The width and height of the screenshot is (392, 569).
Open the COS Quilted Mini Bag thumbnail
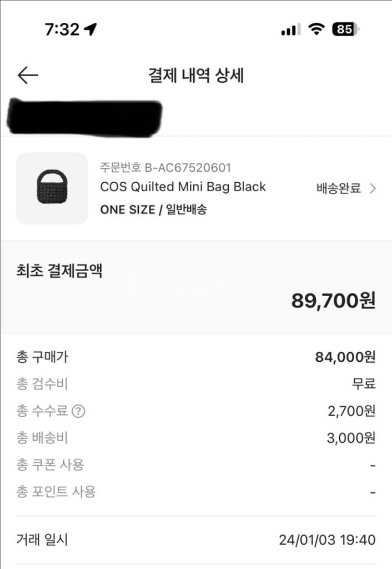[x=52, y=188]
